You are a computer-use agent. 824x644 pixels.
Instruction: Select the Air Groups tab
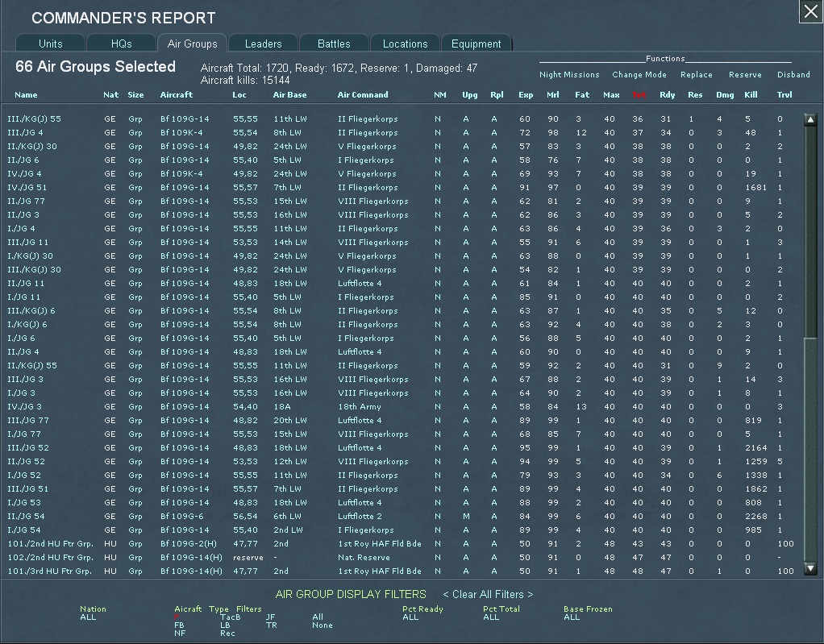pyautogui.click(x=193, y=44)
